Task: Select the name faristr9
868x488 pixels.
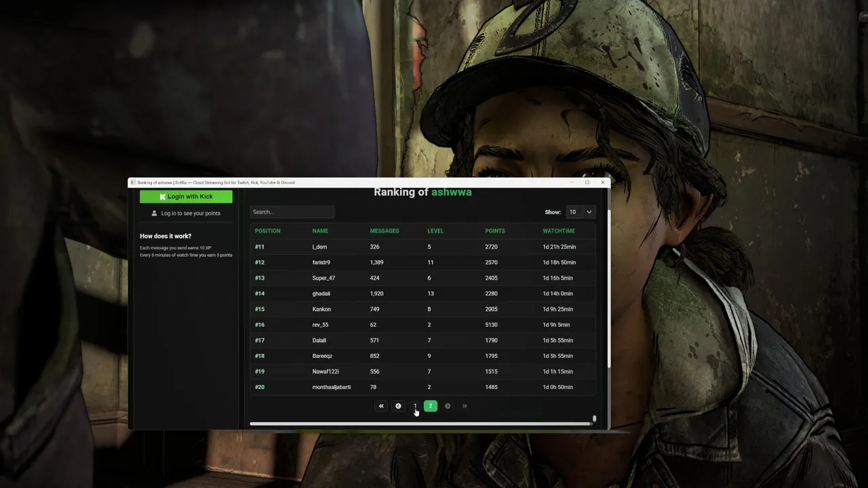Action: [x=321, y=262]
